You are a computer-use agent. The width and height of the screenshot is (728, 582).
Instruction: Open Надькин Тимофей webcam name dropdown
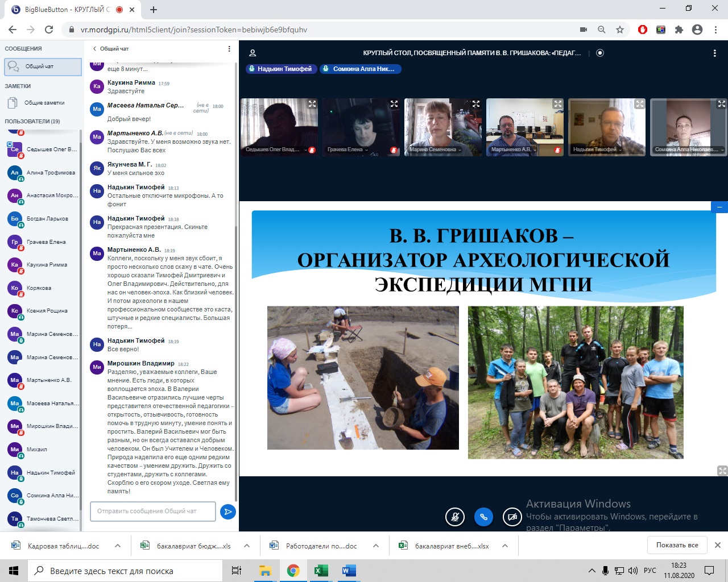pos(597,149)
